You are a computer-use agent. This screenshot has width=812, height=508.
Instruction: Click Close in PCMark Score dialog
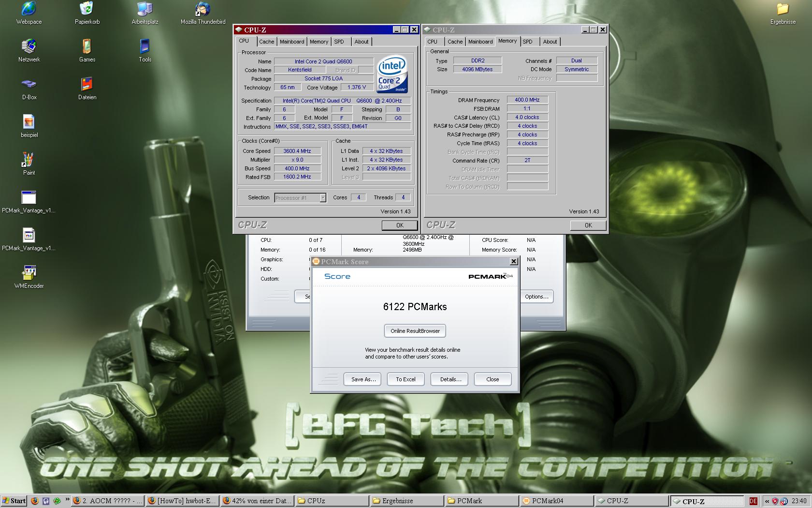click(x=493, y=379)
